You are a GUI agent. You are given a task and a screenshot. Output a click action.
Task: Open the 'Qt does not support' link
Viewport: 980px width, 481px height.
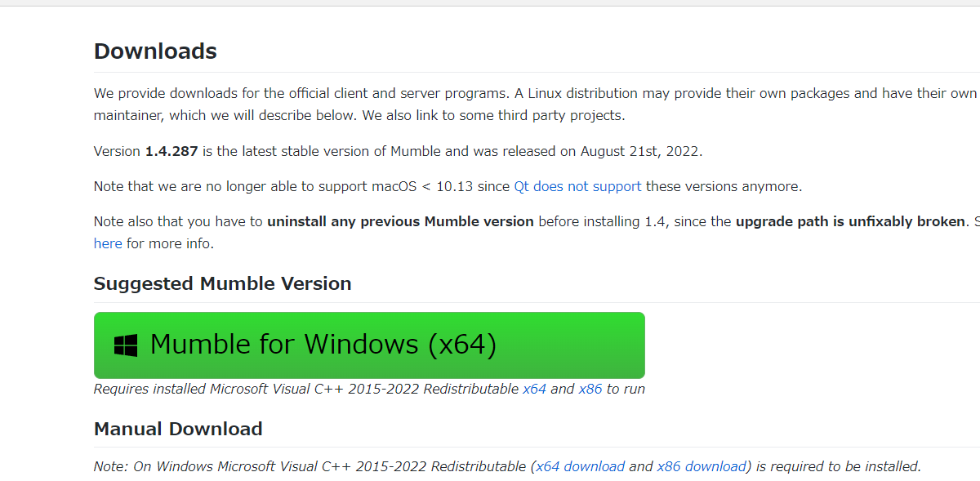click(x=577, y=186)
